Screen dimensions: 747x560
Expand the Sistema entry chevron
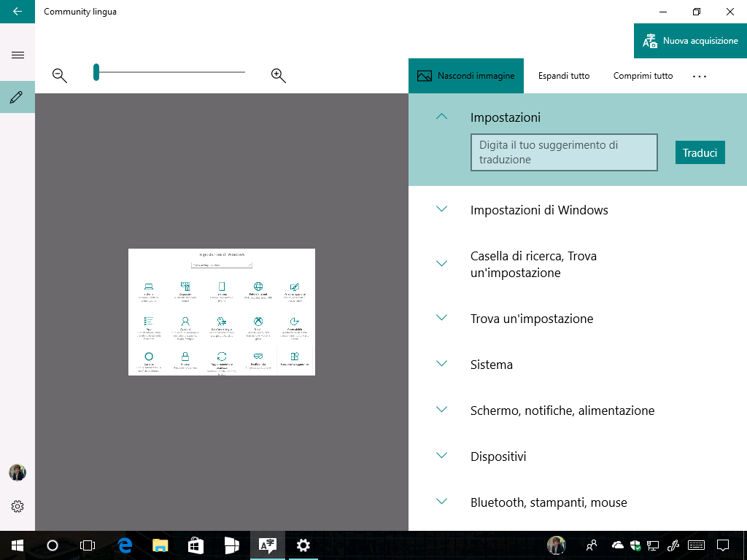click(x=441, y=363)
